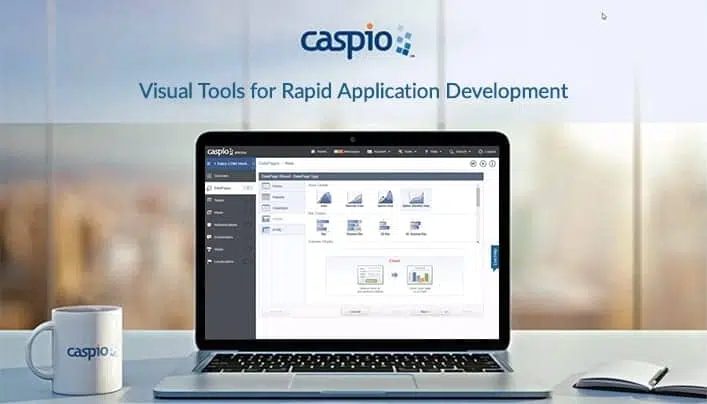Select the highlighted fourth area chart icon

point(416,198)
